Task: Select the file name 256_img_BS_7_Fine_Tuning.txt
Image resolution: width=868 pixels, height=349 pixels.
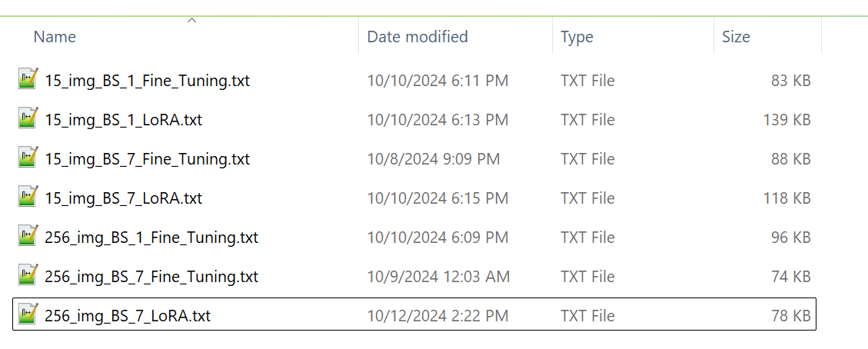Action: tap(151, 277)
